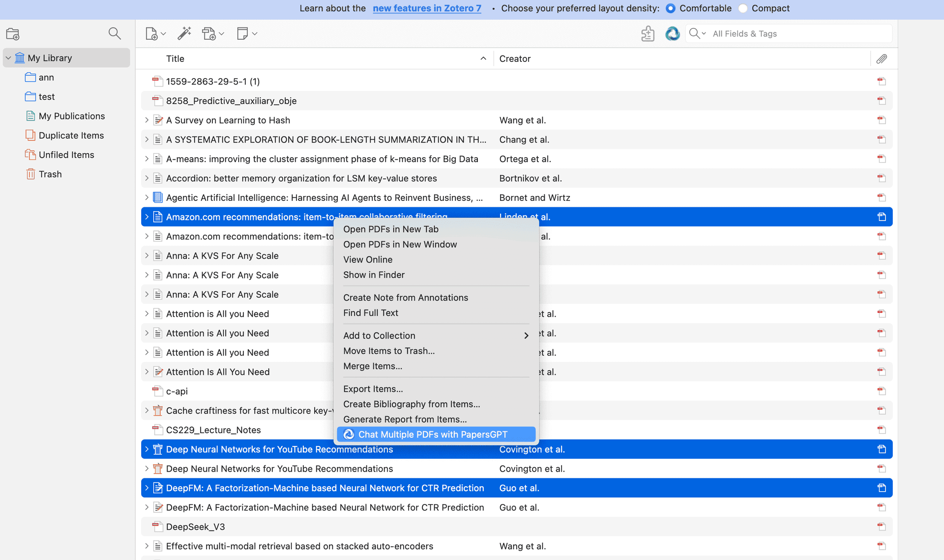The height and width of the screenshot is (560, 944).
Task: Click the clipboard import icon beside the search bar
Action: [x=648, y=33]
